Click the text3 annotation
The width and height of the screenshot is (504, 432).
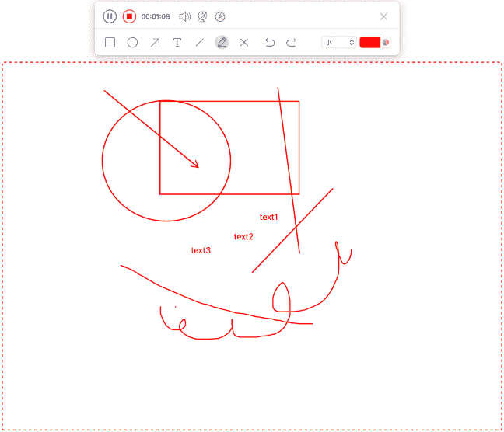tap(201, 250)
